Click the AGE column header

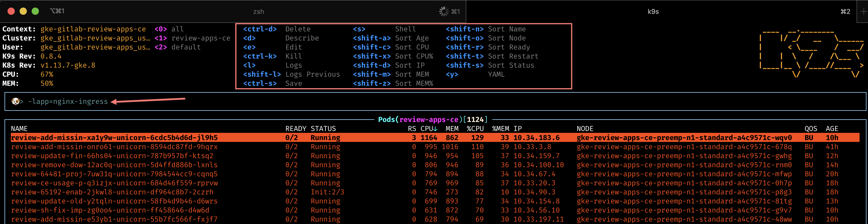(832, 129)
